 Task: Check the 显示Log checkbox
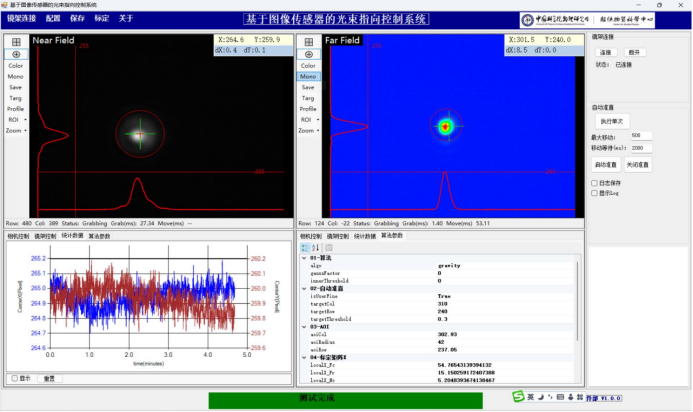(594, 193)
